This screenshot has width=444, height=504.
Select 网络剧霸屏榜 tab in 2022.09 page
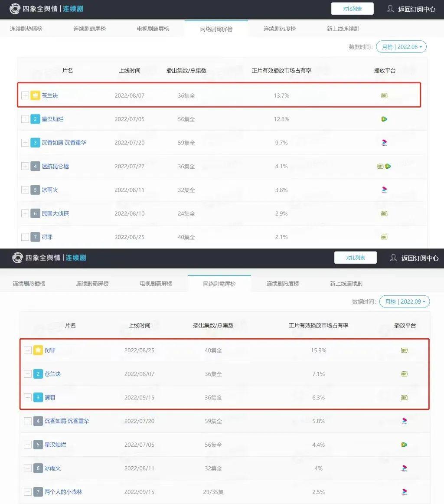tap(219, 284)
